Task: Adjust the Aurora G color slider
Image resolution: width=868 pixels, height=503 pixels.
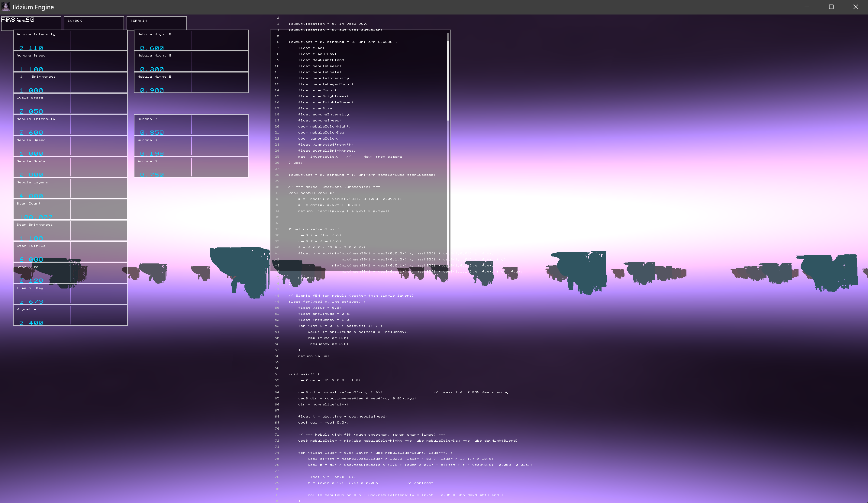Action: (x=191, y=146)
